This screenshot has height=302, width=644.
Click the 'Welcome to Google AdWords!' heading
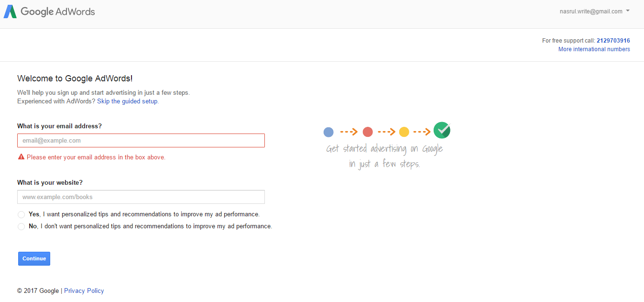[x=75, y=78]
